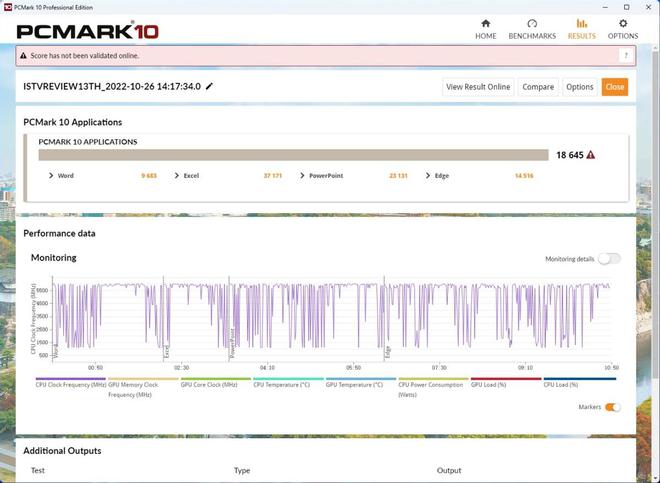Click the PCMark 10 logo
Image resolution: width=660 pixels, height=483 pixels.
pyautogui.click(x=88, y=31)
